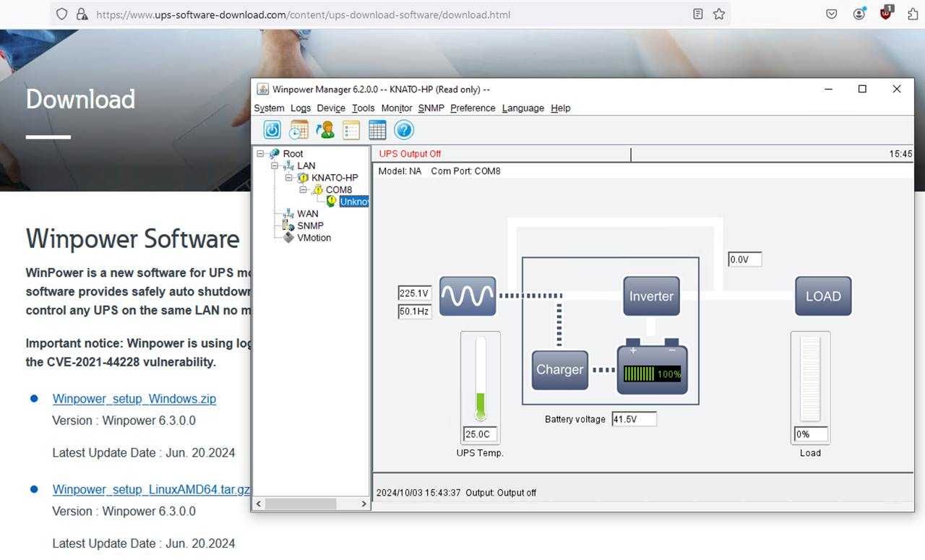Screen dimensions: 925x560
Task: Click the blue help question-mark icon
Action: click(x=404, y=130)
